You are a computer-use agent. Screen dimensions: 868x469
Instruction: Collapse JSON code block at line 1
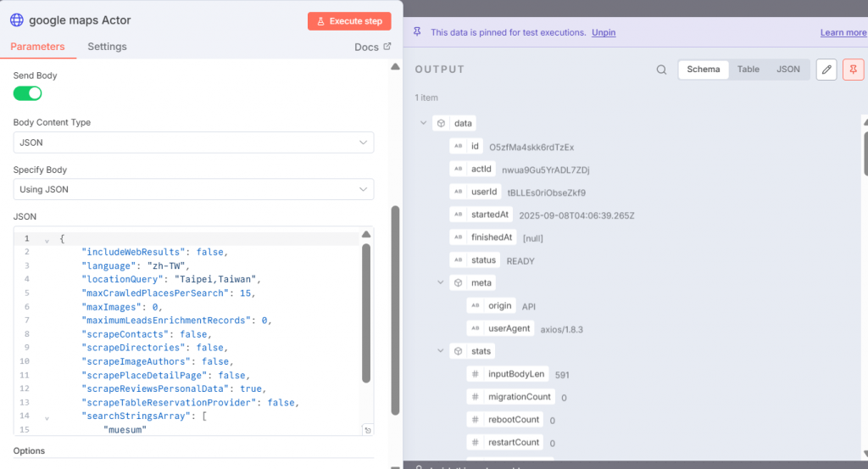coord(47,240)
